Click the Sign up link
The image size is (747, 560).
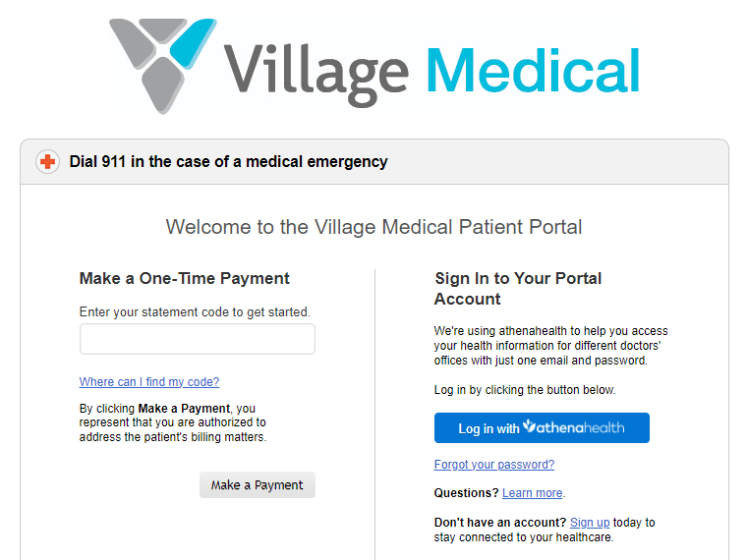pyautogui.click(x=590, y=523)
